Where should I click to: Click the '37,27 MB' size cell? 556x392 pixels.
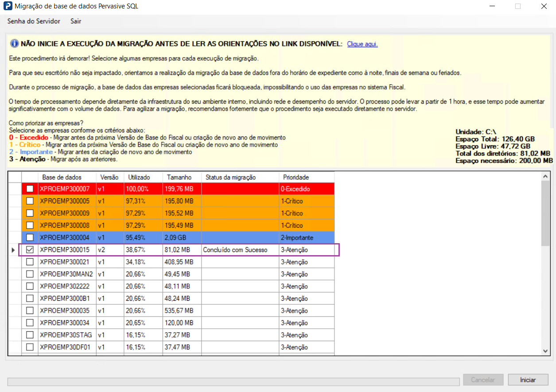pos(182,335)
